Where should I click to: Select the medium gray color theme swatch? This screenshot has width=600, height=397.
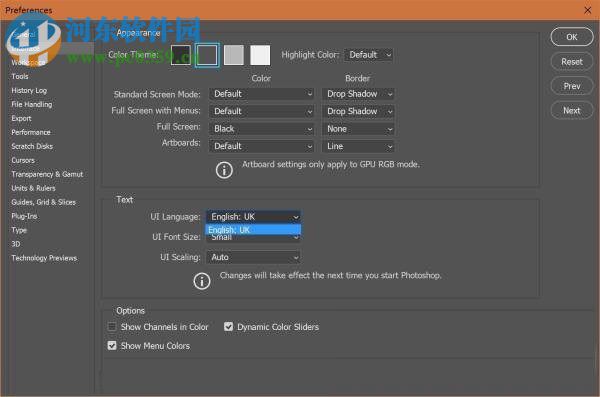(234, 55)
